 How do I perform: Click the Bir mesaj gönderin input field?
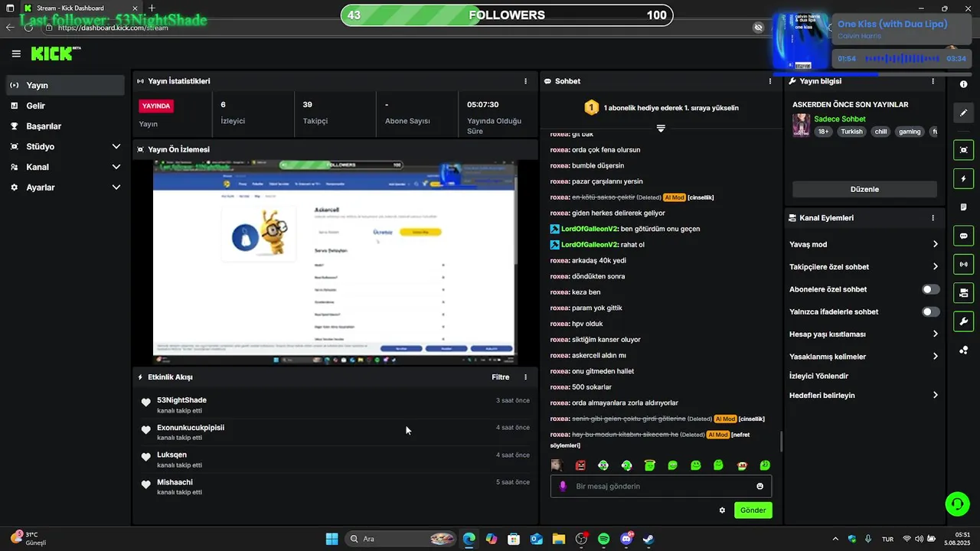point(661,486)
